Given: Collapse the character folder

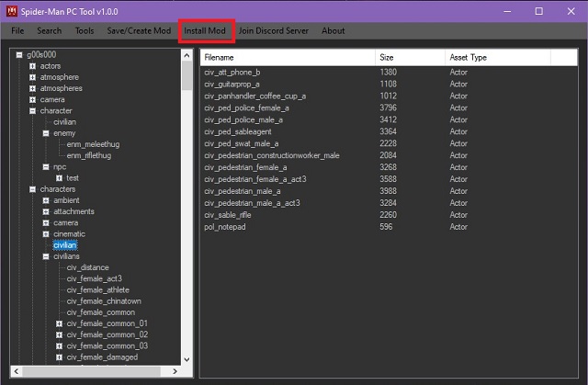Looking at the screenshot, I should 33,111.
